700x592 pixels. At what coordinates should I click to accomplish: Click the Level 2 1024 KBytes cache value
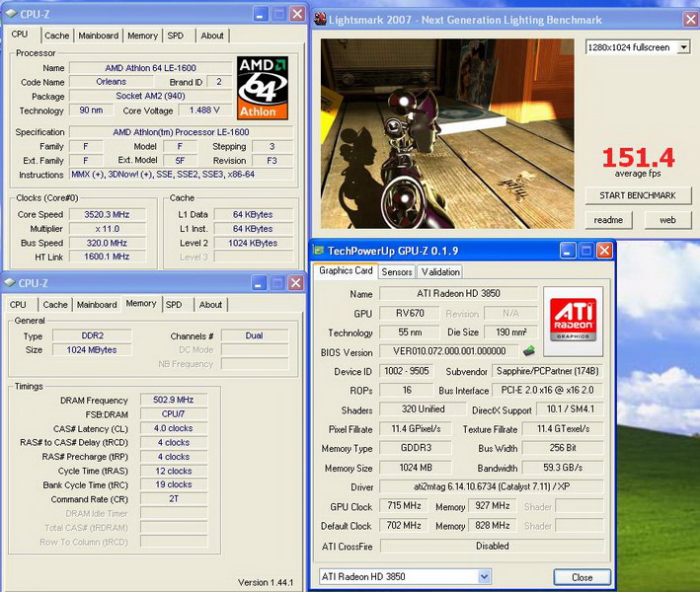pyautogui.click(x=253, y=243)
